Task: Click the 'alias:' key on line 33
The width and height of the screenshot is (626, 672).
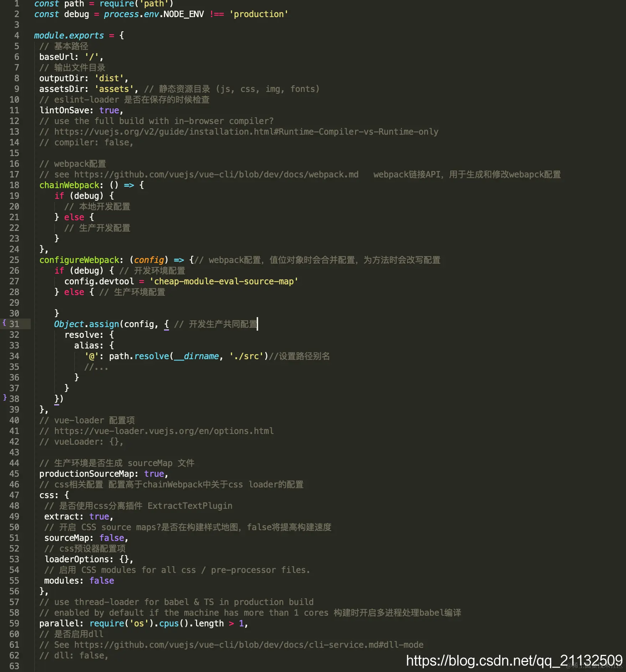Action: (x=89, y=345)
